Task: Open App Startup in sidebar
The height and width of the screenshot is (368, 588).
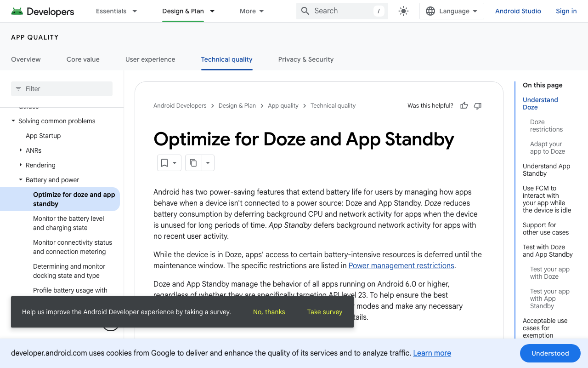Action: pyautogui.click(x=43, y=136)
